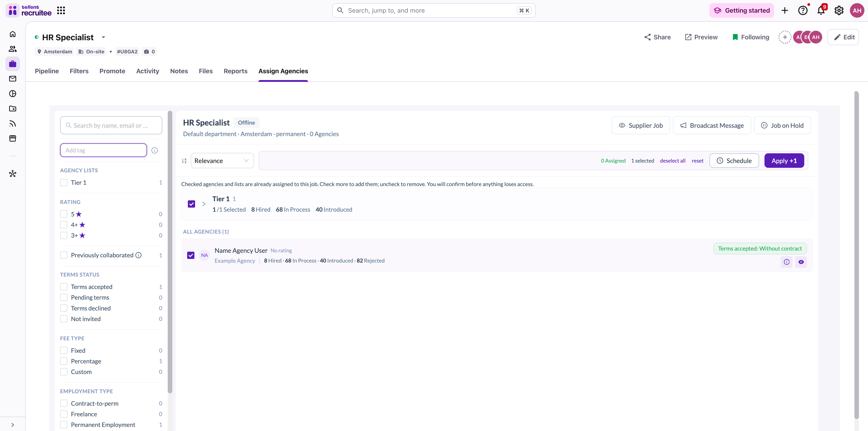Check the Percentage fee type filter

click(x=64, y=361)
